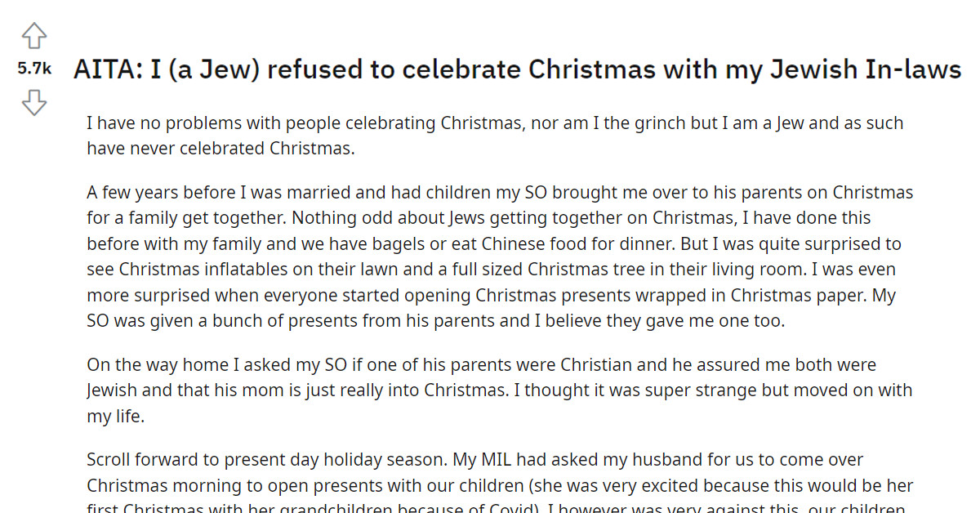980x513 pixels.
Task: Click the 5.7k vote count
Action: point(33,69)
